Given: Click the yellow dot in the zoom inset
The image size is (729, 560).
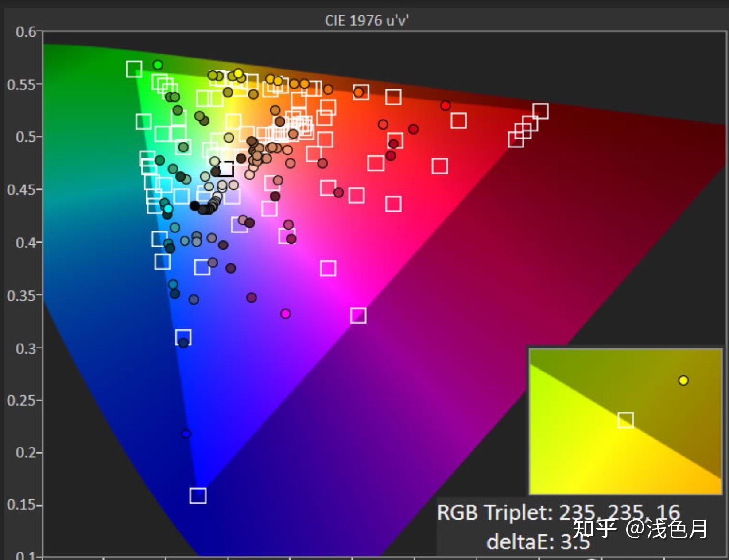Looking at the screenshot, I should pyautogui.click(x=683, y=380).
